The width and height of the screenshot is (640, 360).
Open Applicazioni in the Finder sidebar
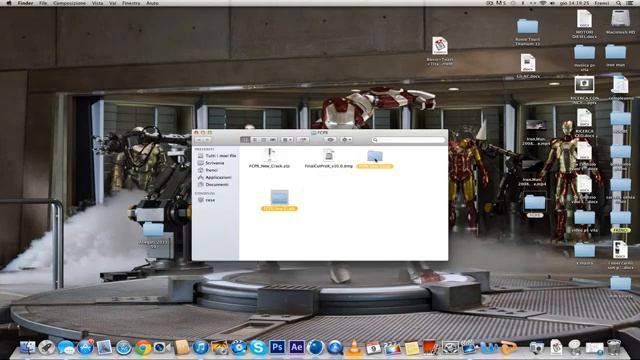coord(214,178)
